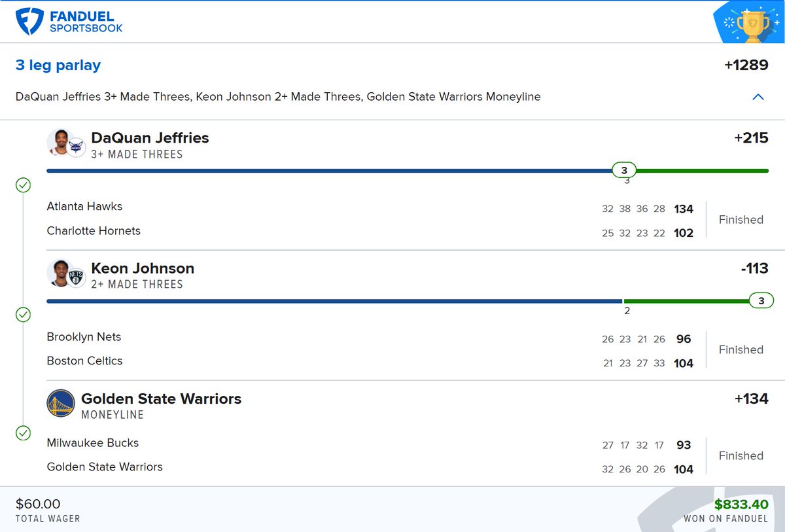This screenshot has height=532, width=785.
Task: Click the 3 marker on Jeffries threes tracker
Action: pyautogui.click(x=624, y=170)
